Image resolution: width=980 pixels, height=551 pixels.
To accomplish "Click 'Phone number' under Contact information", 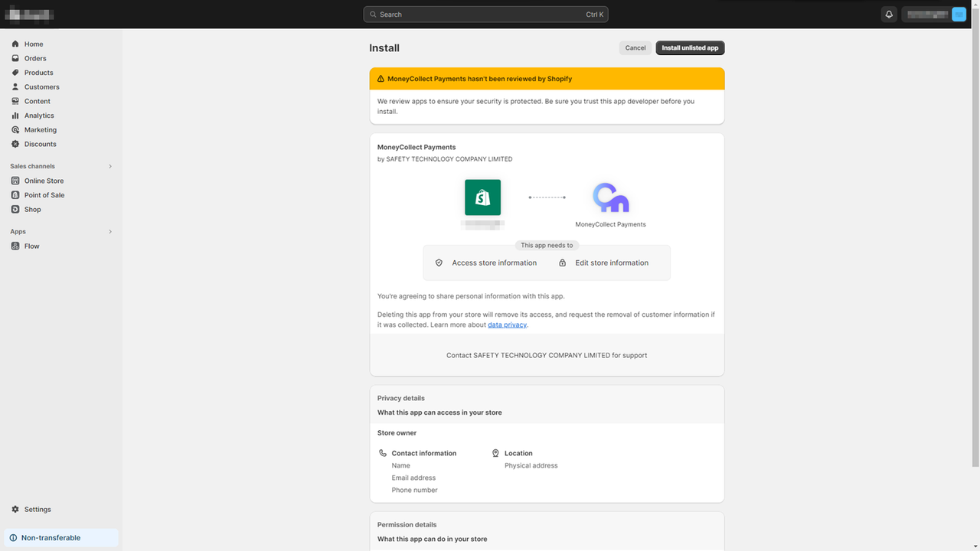I will click(414, 490).
